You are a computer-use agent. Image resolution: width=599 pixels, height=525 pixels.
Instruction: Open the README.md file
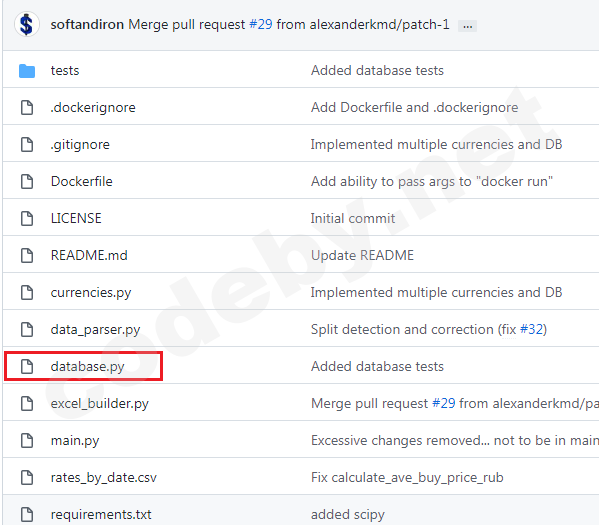tap(89, 255)
